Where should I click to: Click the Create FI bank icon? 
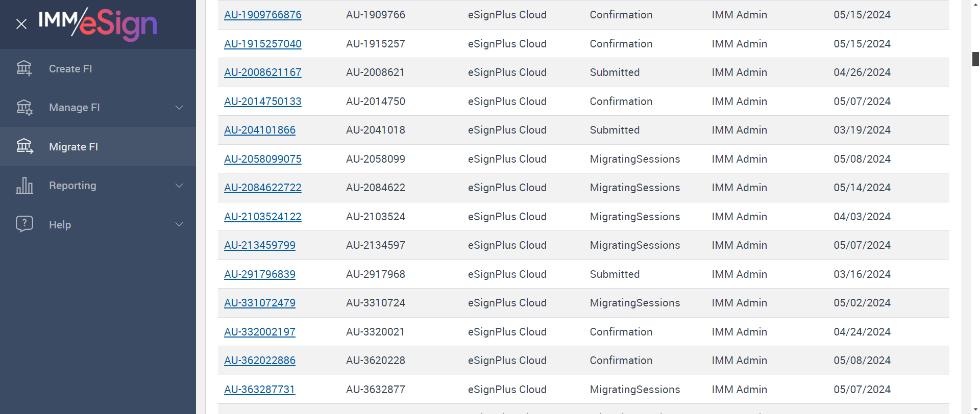point(24,68)
